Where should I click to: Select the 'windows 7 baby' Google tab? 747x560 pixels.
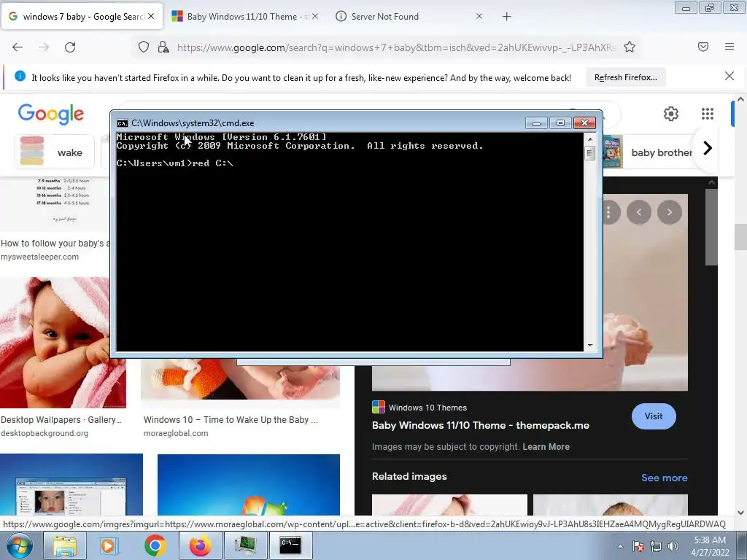pyautogui.click(x=82, y=17)
